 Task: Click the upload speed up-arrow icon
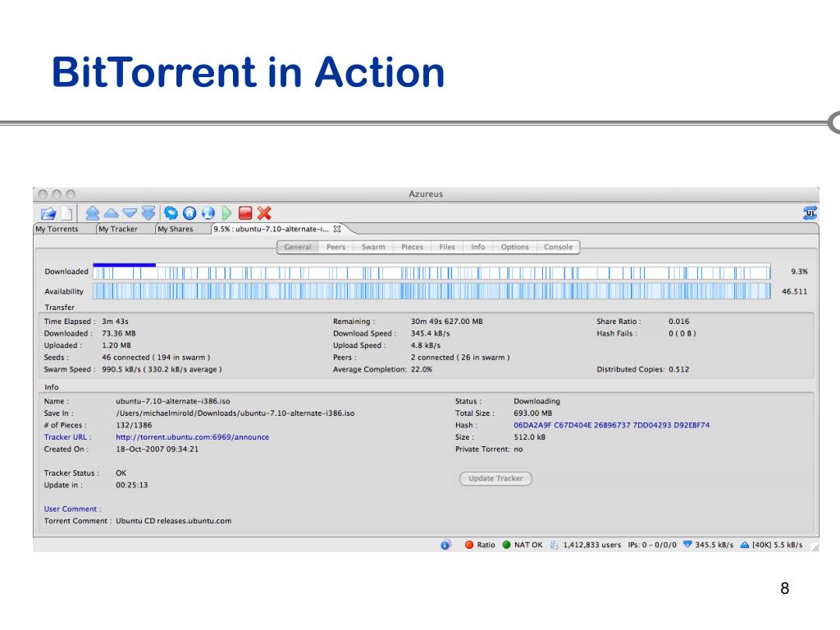pos(744,545)
